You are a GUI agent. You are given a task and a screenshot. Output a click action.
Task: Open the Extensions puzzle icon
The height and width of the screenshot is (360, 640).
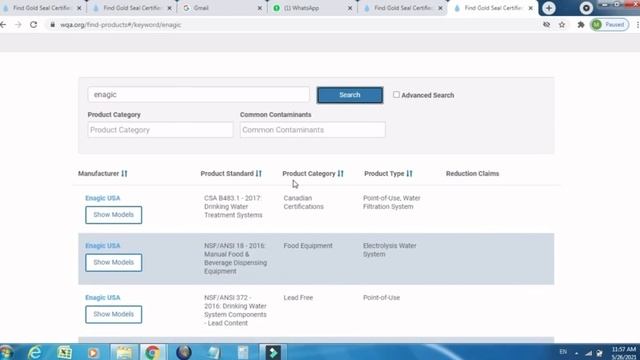581,25
